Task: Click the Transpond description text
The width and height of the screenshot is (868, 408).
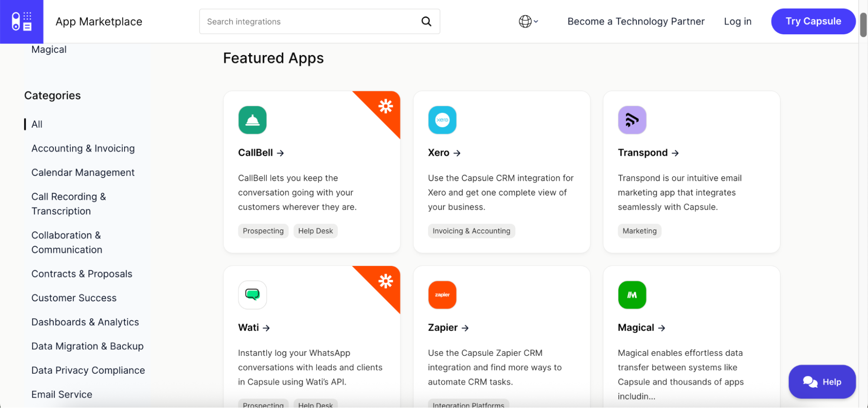Action: pos(680,192)
